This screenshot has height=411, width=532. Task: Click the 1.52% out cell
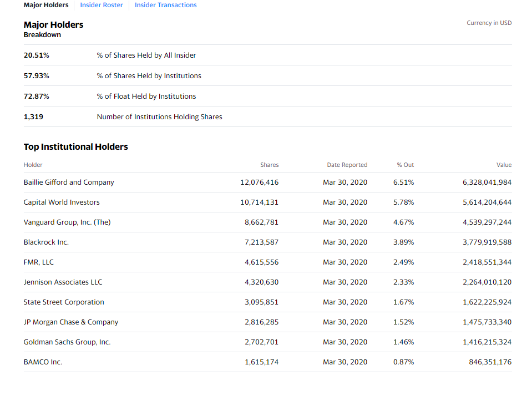coord(404,322)
